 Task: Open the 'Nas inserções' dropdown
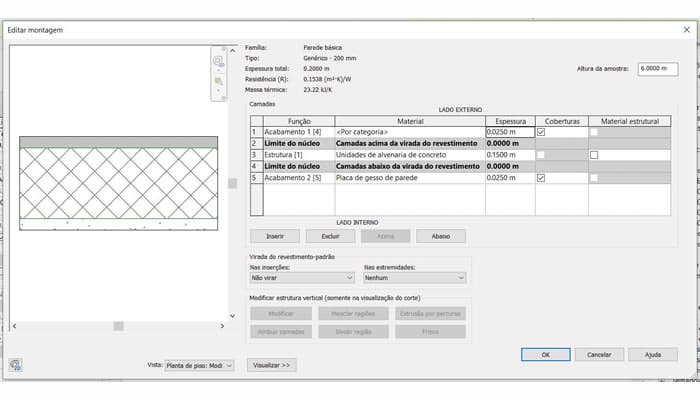click(302, 278)
